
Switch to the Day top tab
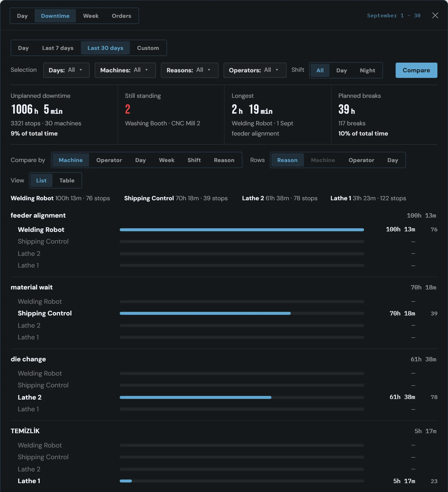pyautogui.click(x=22, y=16)
